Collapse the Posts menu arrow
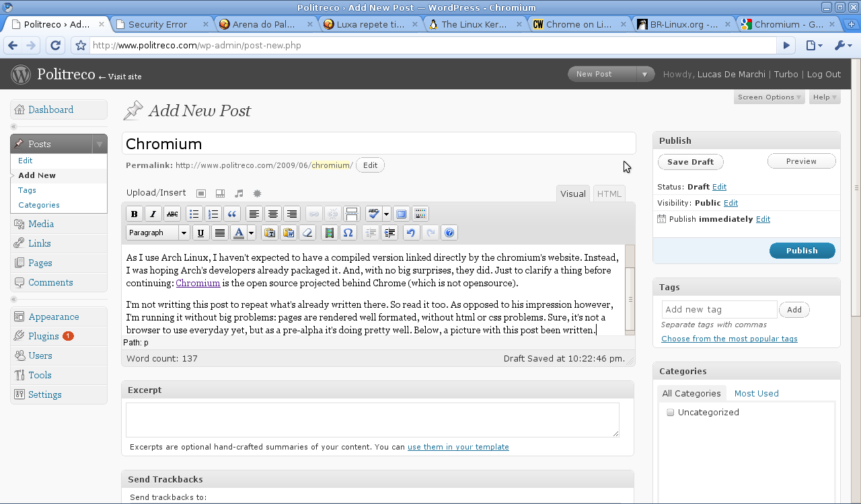The height and width of the screenshot is (504, 861). tap(100, 144)
